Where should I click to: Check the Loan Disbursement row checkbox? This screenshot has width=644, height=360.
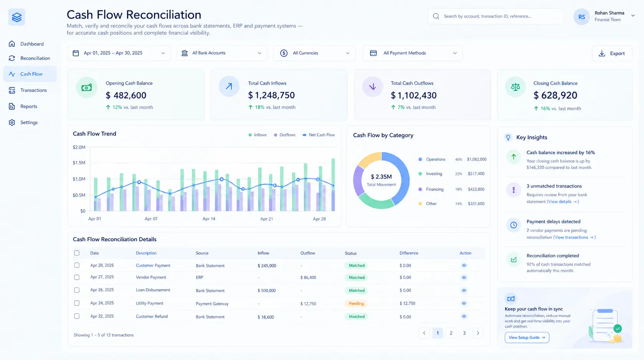click(x=77, y=290)
